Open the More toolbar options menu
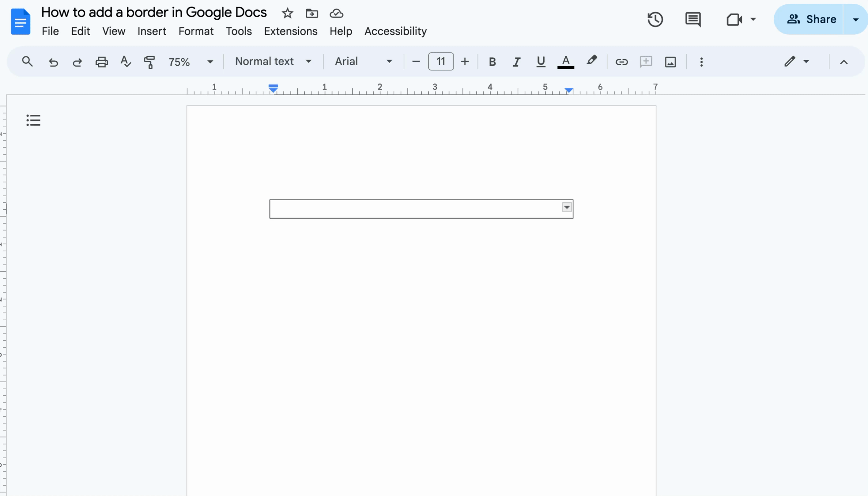 [x=701, y=62]
